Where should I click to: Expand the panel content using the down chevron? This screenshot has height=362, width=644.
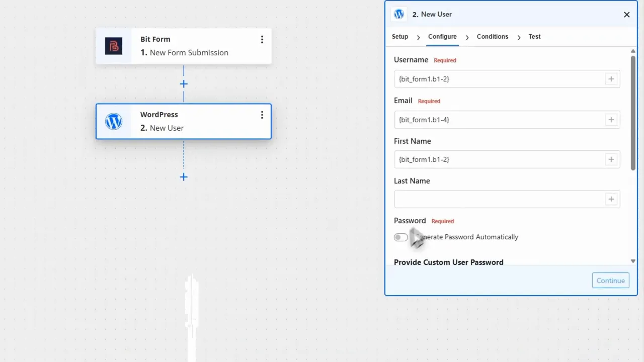632,261
